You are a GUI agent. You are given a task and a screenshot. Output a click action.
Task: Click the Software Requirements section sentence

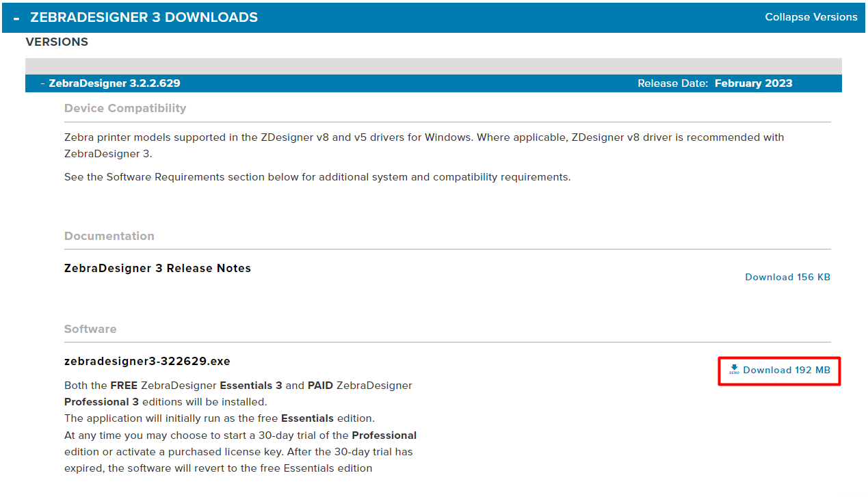[317, 177]
